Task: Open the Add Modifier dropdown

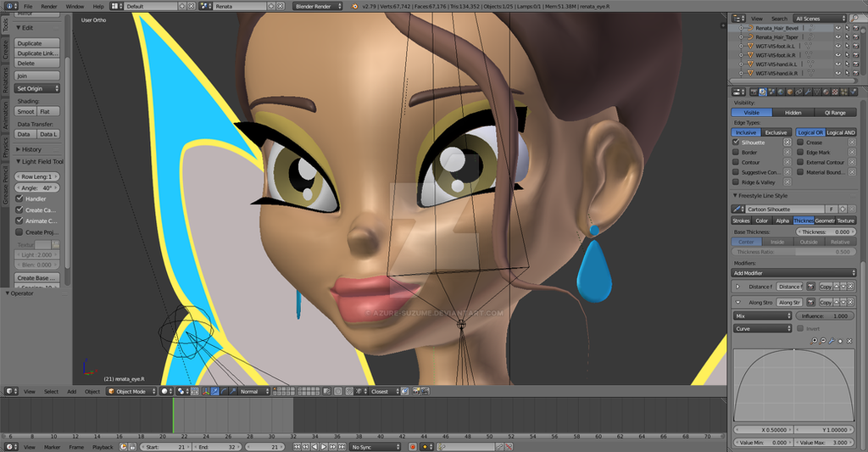Action: (x=793, y=272)
